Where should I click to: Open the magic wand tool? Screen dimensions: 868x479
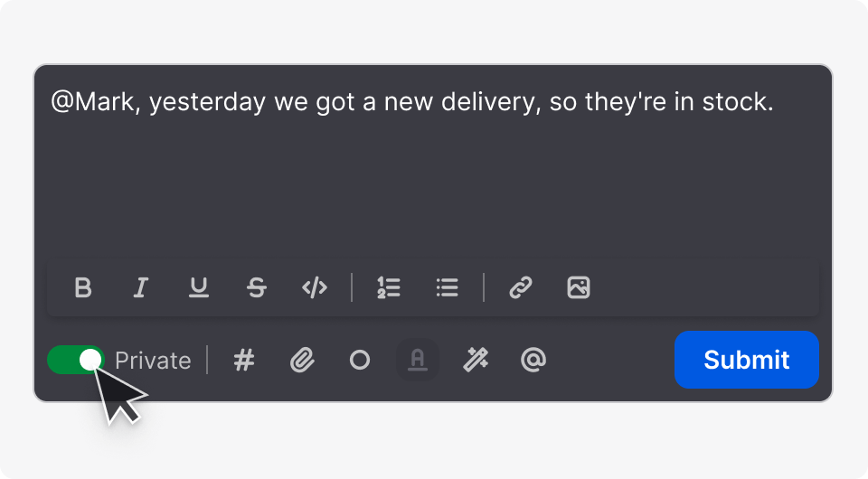[475, 361]
